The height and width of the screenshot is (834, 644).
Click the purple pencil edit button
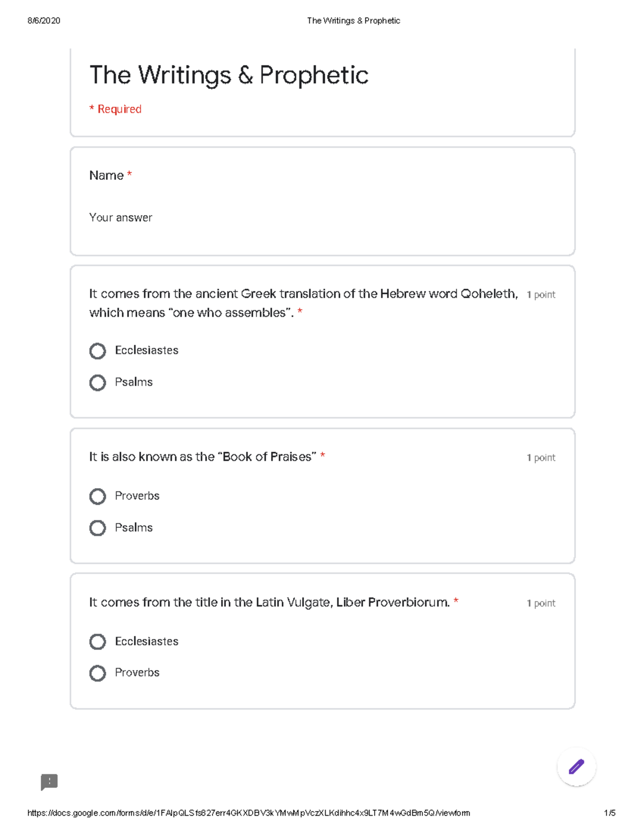point(576,767)
